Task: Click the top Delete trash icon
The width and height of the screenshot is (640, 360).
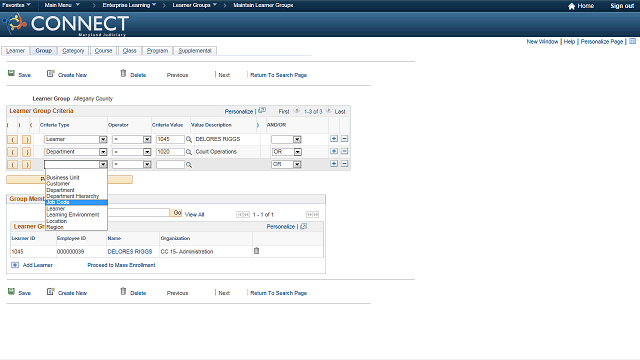Action: pos(123,73)
